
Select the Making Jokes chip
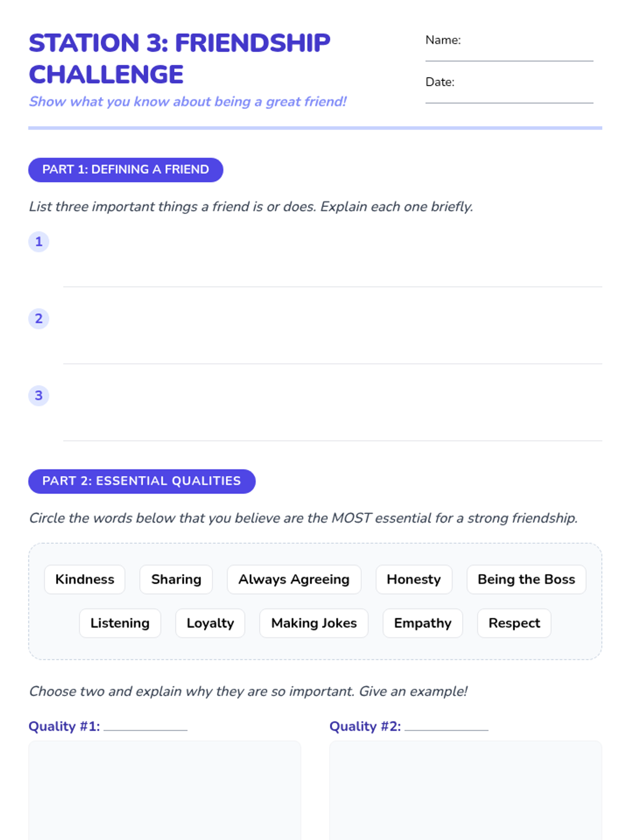coord(314,623)
